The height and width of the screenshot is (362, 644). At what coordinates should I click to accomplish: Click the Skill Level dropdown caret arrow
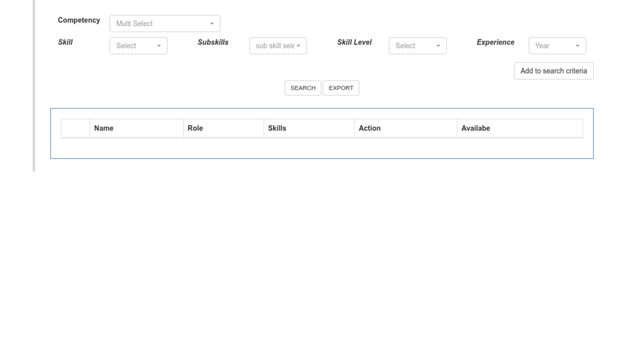[438, 46]
